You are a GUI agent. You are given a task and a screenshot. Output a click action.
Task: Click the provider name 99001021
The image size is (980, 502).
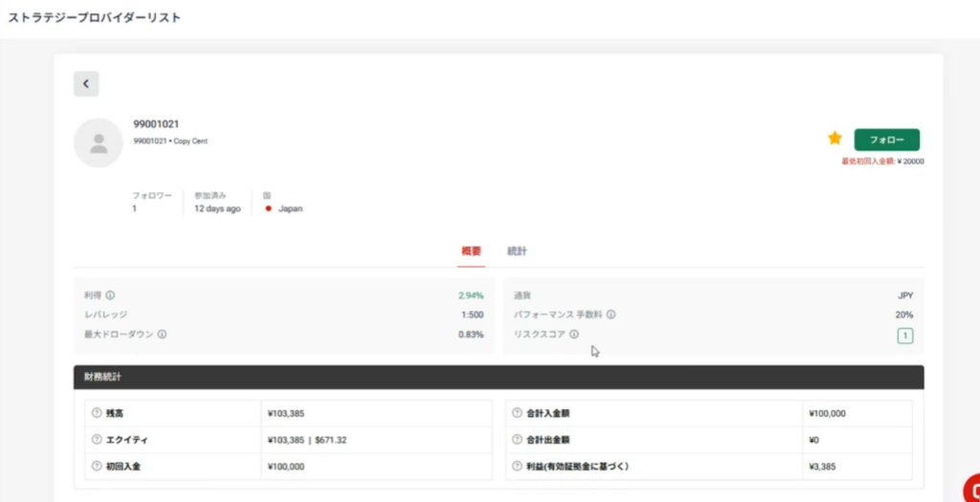pyautogui.click(x=156, y=124)
